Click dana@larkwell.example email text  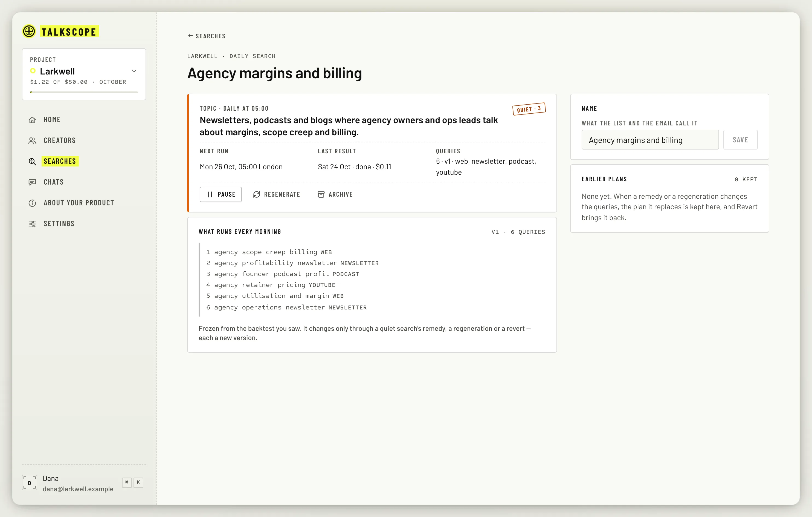click(78, 489)
